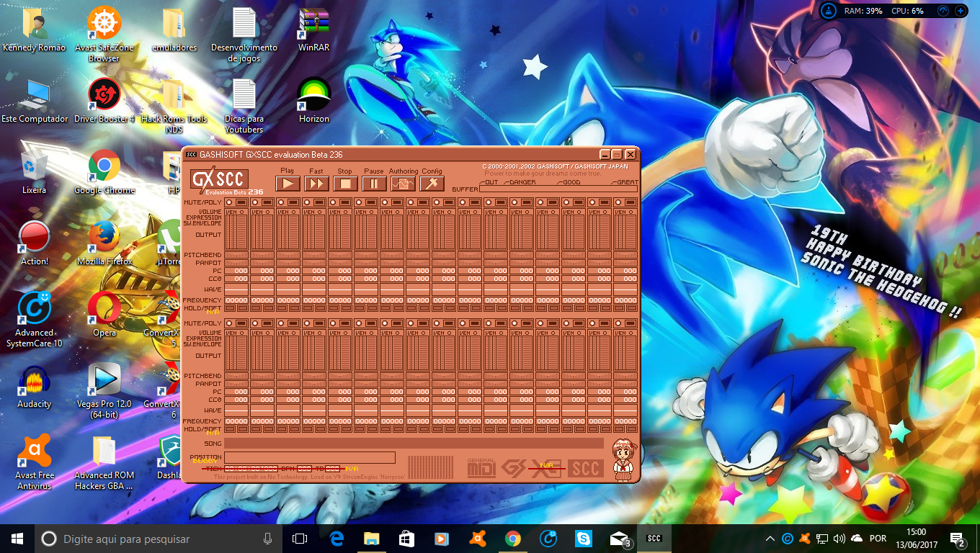Image resolution: width=980 pixels, height=553 pixels.
Task: Select the Vegas Pro 12.0 shortcut
Action: pos(104,391)
